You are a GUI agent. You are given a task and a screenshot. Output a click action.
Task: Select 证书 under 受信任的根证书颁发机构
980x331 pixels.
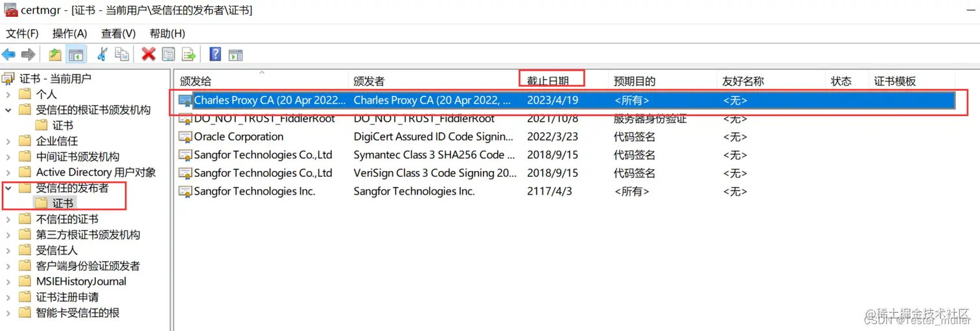click(x=63, y=125)
